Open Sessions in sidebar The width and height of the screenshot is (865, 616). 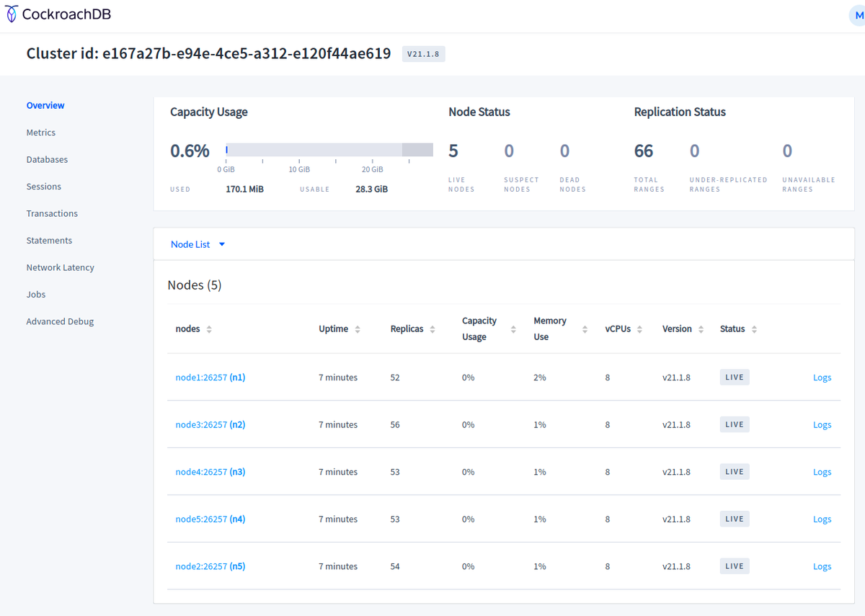[44, 187]
